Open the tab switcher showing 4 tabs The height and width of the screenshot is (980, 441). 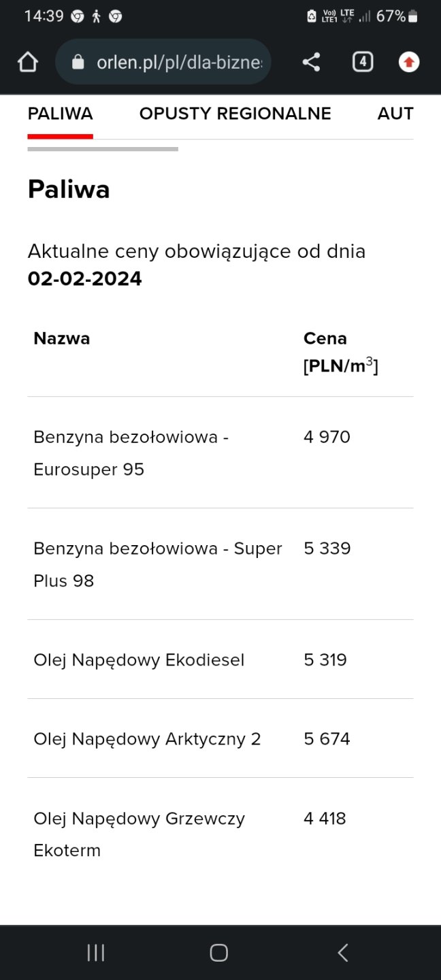point(362,63)
